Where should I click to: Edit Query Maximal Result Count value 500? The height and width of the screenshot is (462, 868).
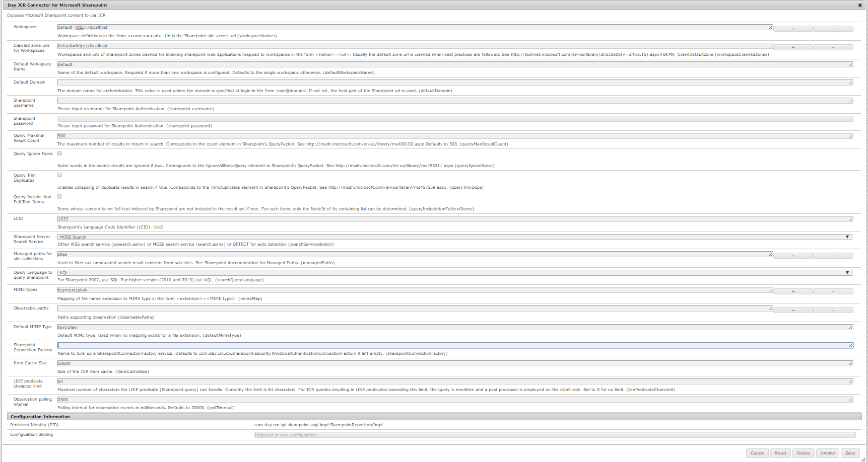[455, 136]
